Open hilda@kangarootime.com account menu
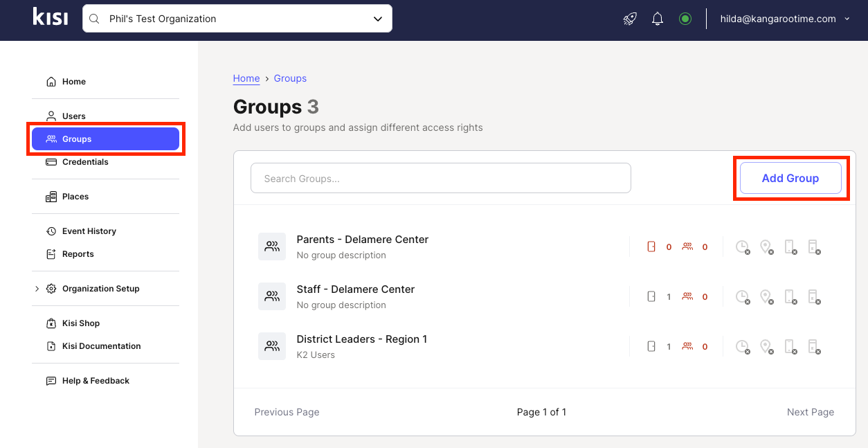This screenshot has height=448, width=868. pos(784,19)
